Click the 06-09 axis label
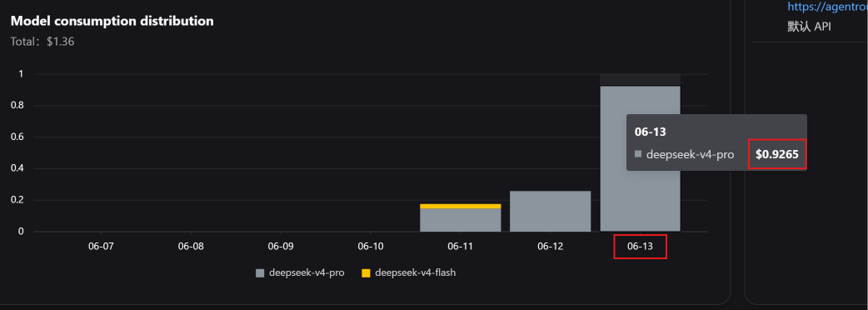The image size is (868, 310). click(281, 247)
